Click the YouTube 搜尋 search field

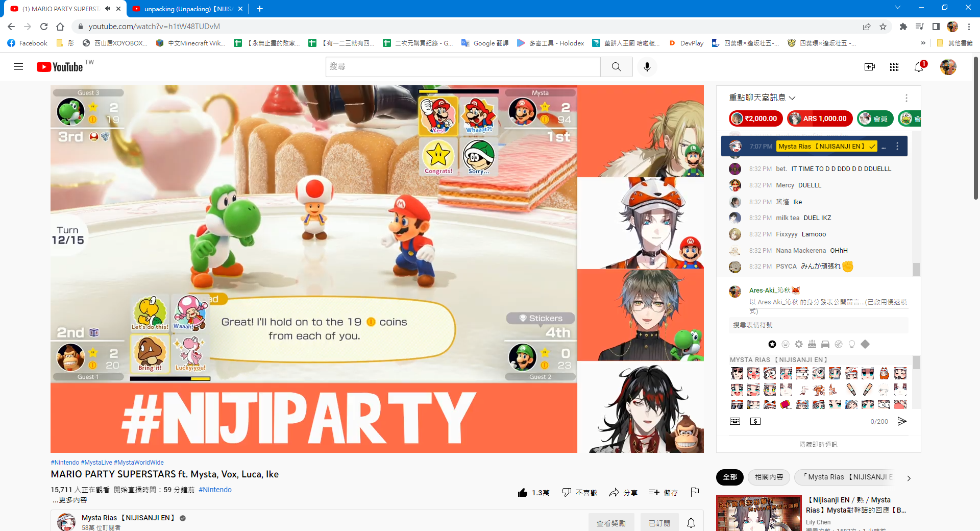tap(463, 67)
